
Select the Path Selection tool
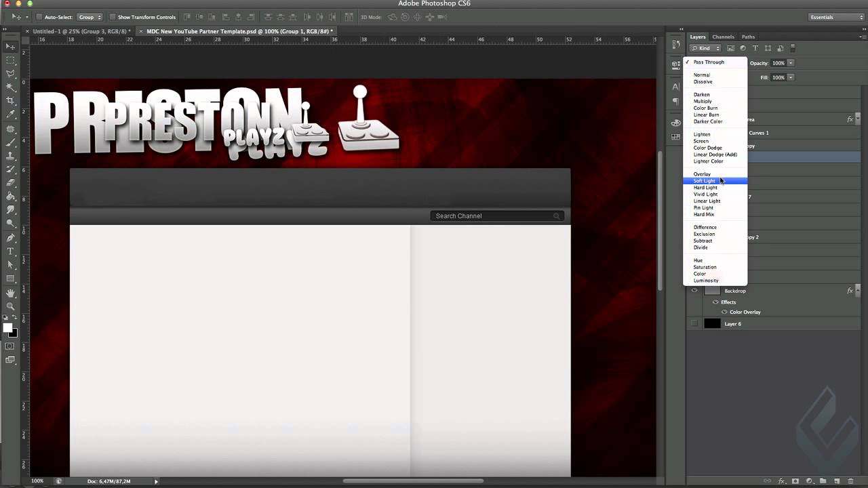tap(10, 265)
